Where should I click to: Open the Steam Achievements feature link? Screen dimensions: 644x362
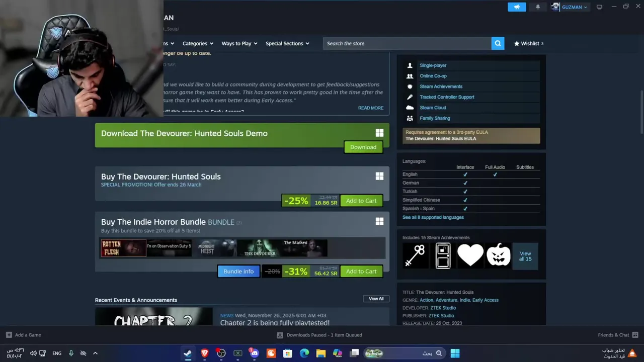pos(441,86)
